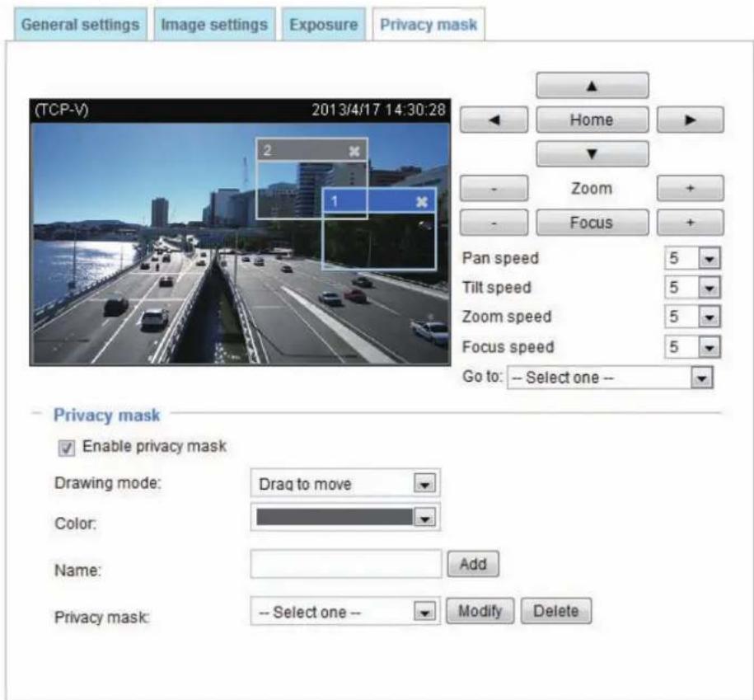Click the Name input field
This screenshot has width=754, height=700.
coord(346,564)
